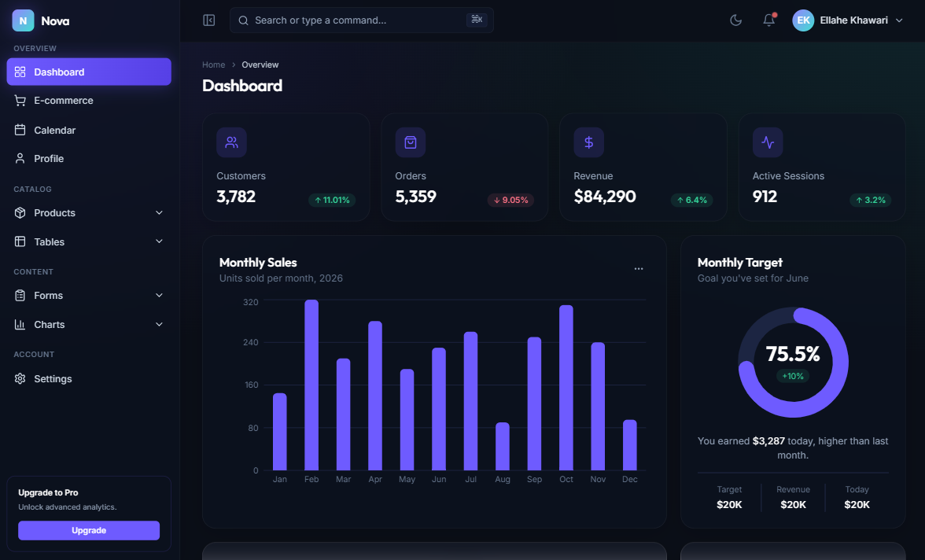The image size is (925, 560).
Task: Expand the Forms submenu chevron
Action: pyautogui.click(x=159, y=295)
